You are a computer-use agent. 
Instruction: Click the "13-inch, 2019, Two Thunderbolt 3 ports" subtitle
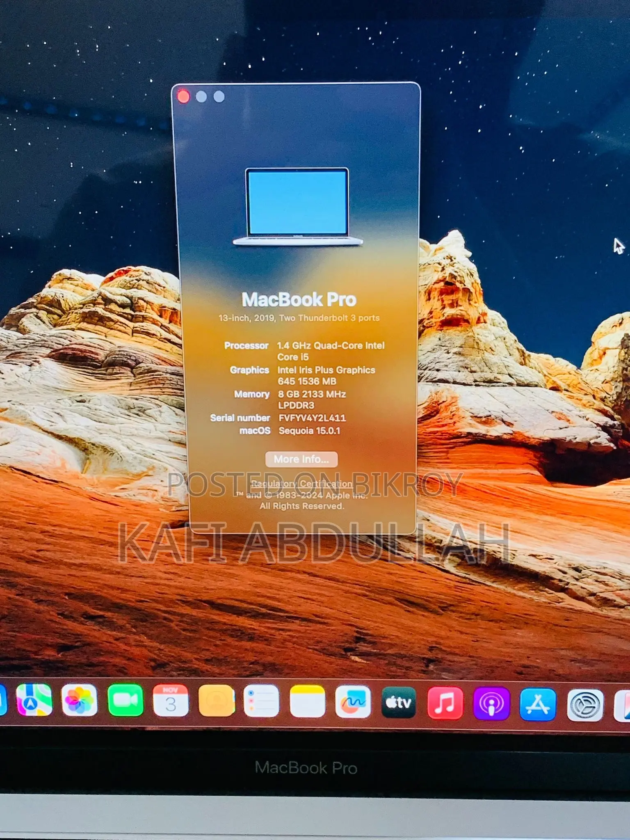tap(299, 318)
